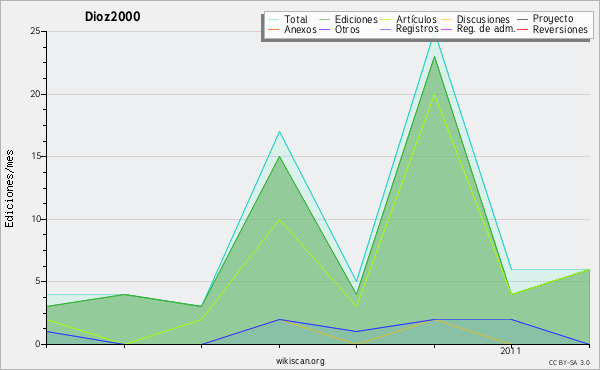Click the 15 y-axis tick label
The width and height of the screenshot is (600, 370).
(36, 156)
